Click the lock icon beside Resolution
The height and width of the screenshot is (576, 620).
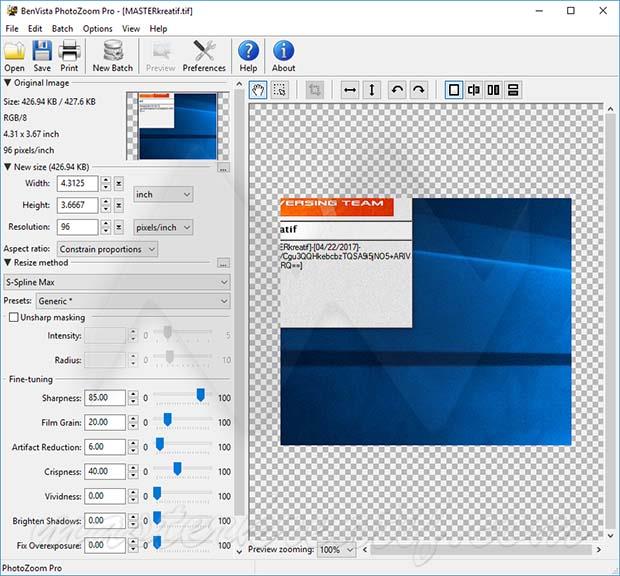119,227
